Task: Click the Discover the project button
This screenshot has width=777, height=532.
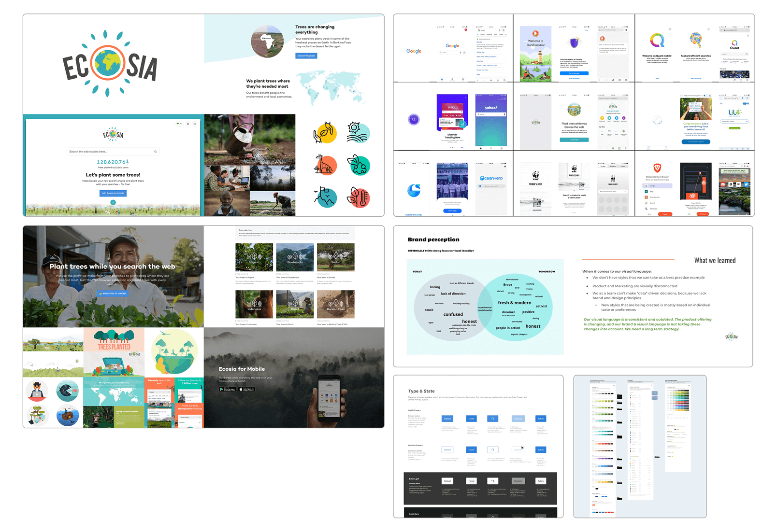Action: pyautogui.click(x=306, y=56)
